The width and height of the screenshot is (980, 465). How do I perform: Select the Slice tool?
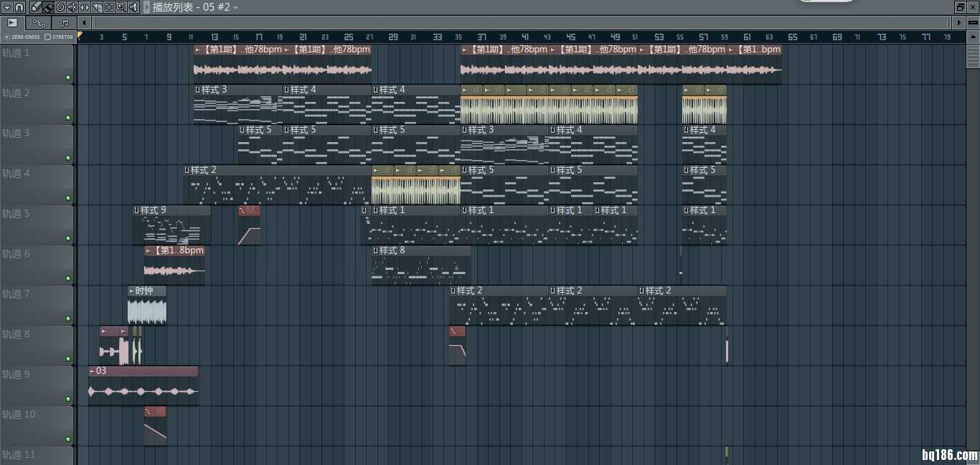(96, 7)
